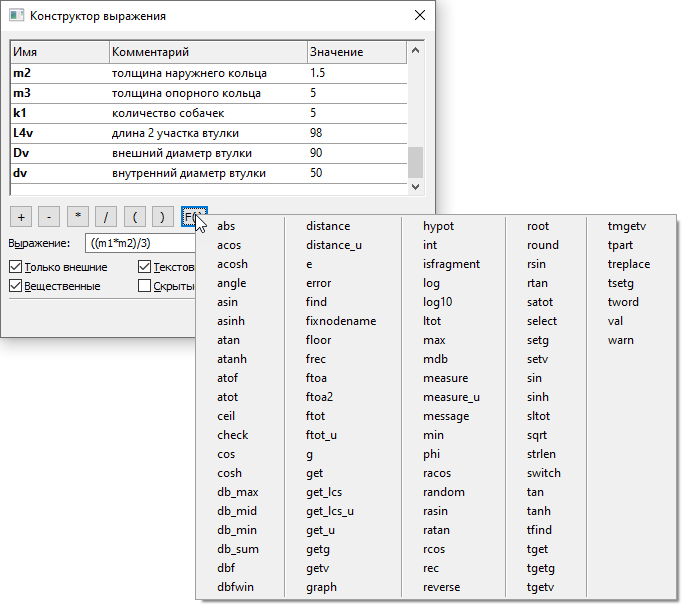Select the round function entry
This screenshot has height=605, width=682.
click(542, 245)
